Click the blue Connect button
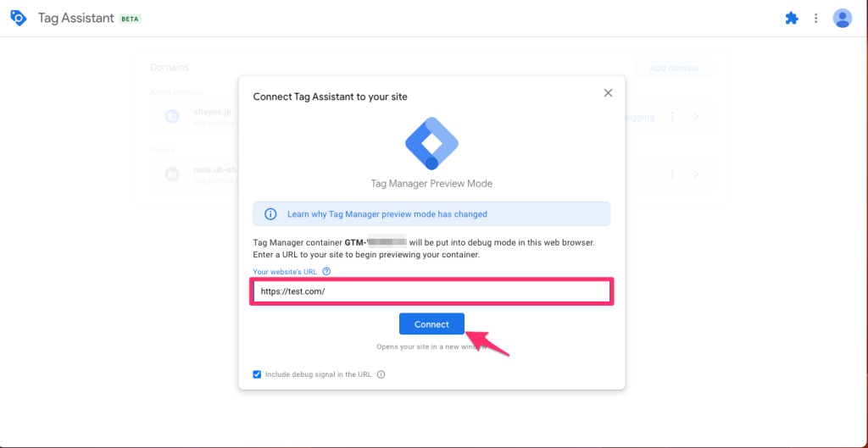The height and width of the screenshot is (448, 868). pos(431,324)
